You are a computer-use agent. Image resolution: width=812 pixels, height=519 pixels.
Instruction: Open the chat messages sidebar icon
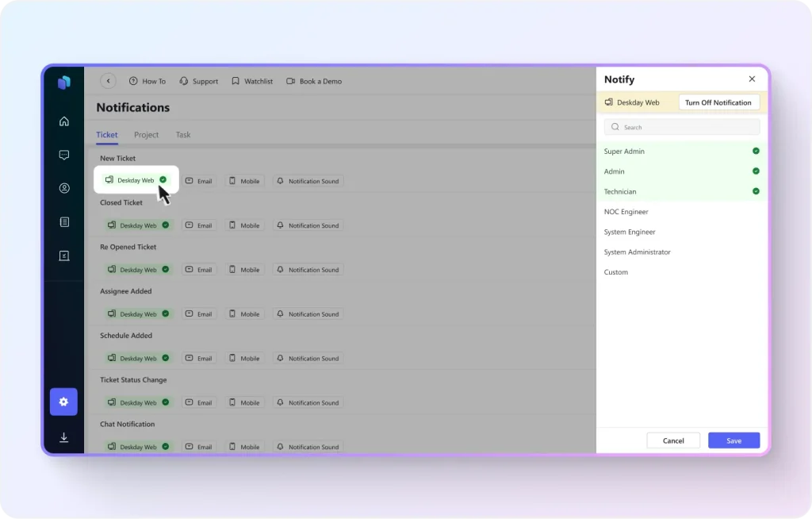click(x=64, y=155)
